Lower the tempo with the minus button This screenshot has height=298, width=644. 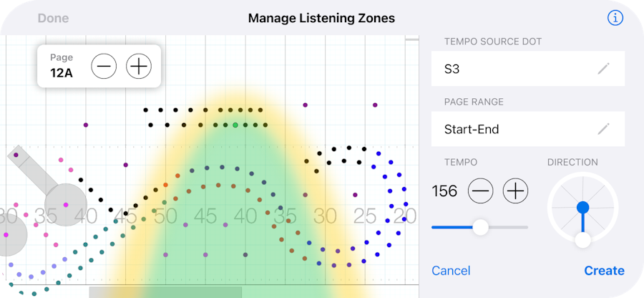tap(481, 191)
